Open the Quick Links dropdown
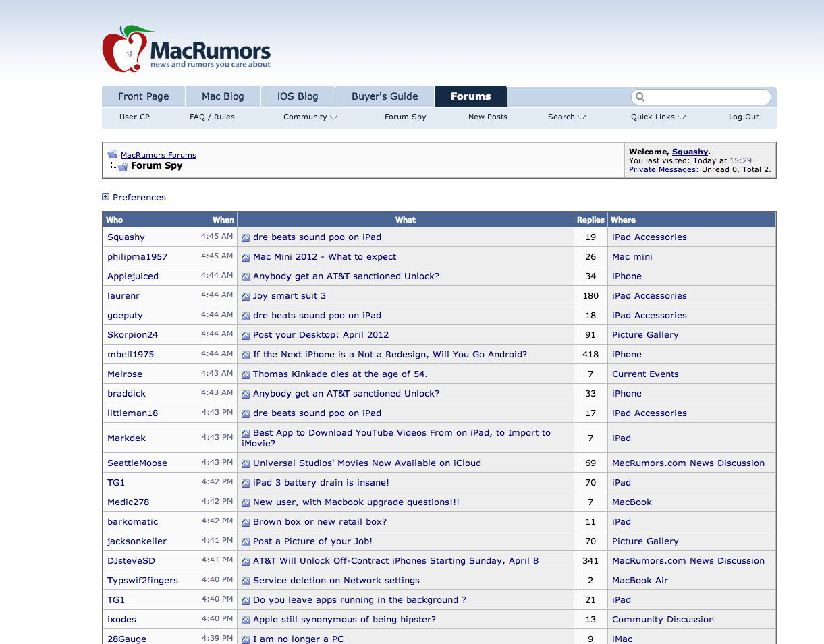The width and height of the screenshot is (824, 644). pos(659,117)
